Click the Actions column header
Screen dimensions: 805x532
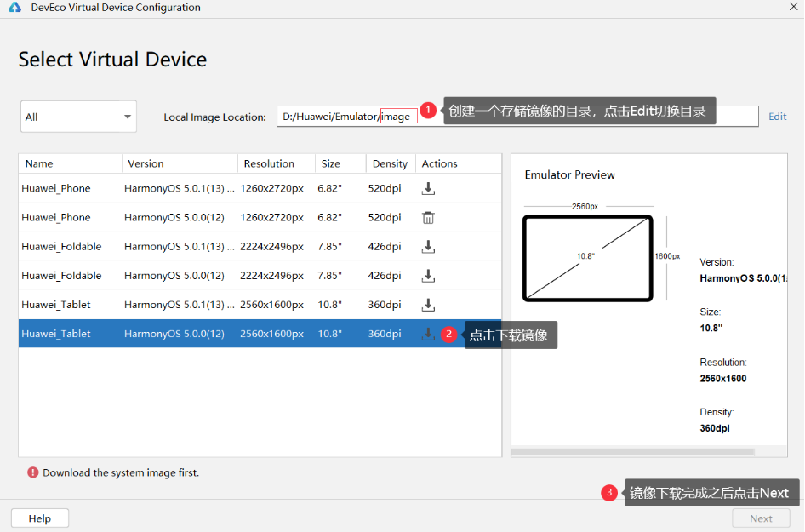[x=459, y=163]
